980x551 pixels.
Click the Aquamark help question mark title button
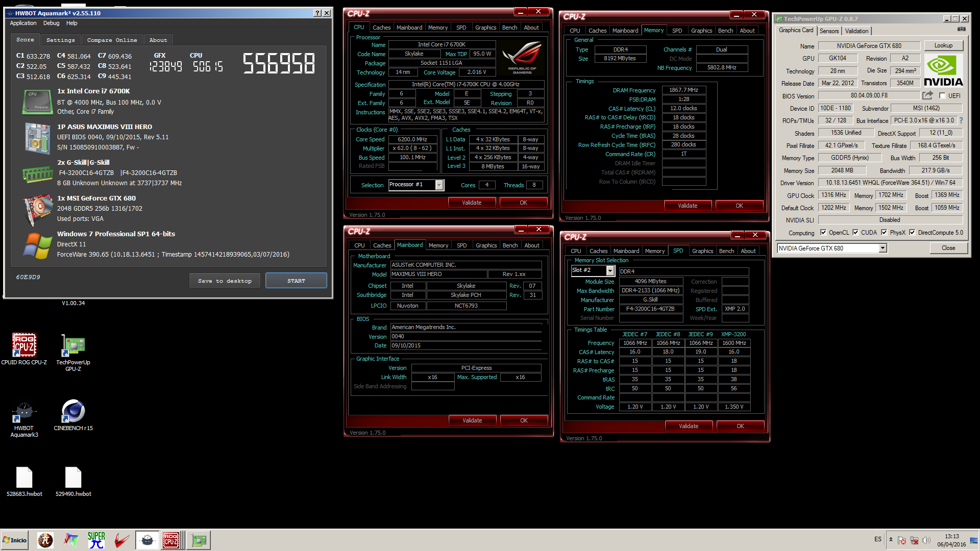click(x=317, y=13)
